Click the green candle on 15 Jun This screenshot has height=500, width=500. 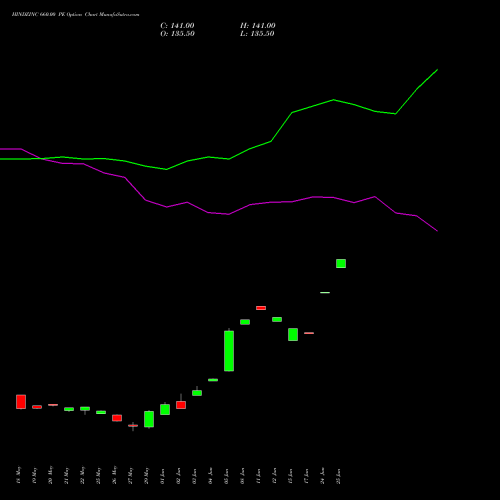point(293,334)
